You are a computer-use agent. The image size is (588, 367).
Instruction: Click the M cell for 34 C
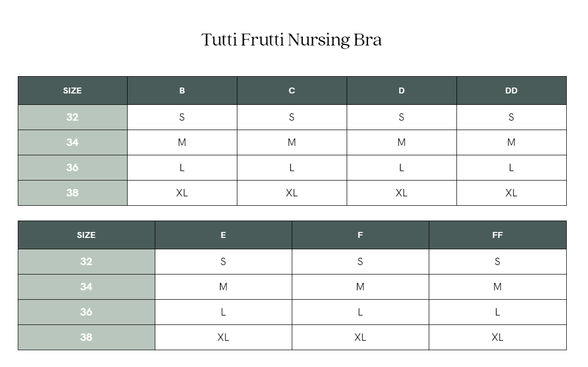(292, 142)
